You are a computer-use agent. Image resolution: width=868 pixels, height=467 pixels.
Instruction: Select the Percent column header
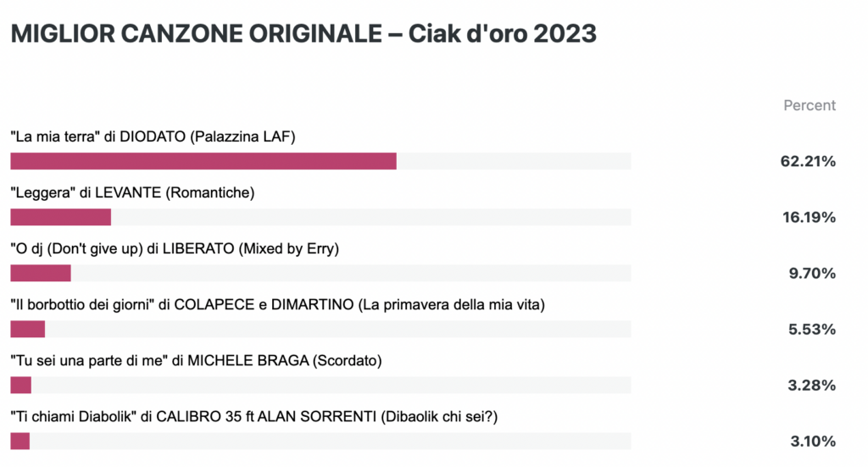(x=810, y=105)
